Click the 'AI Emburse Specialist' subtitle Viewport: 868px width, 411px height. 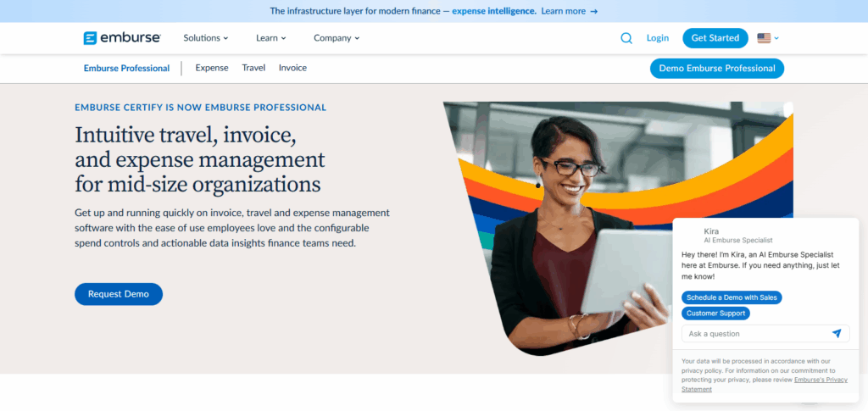(738, 241)
